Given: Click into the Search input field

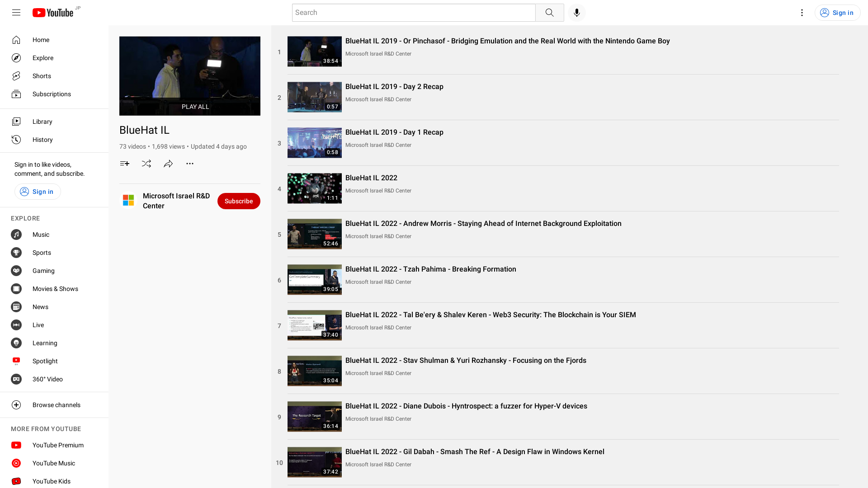Looking at the screenshot, I should coord(414,13).
